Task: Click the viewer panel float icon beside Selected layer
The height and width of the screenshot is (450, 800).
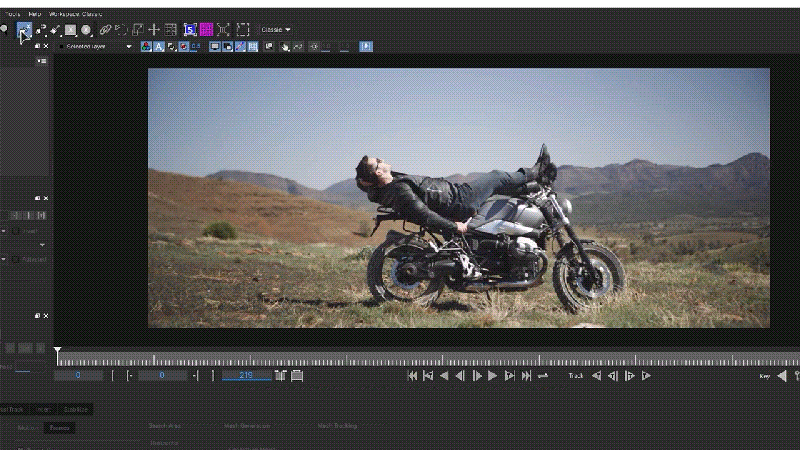Action: pyautogui.click(x=37, y=46)
